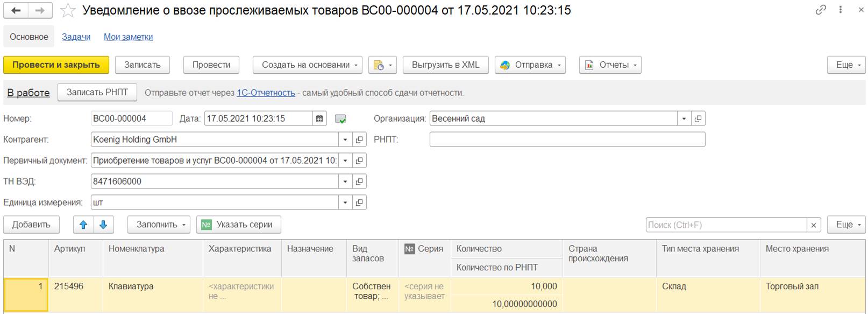Move row down with blue arrow
Screen dimensions: 868x314
tap(103, 225)
